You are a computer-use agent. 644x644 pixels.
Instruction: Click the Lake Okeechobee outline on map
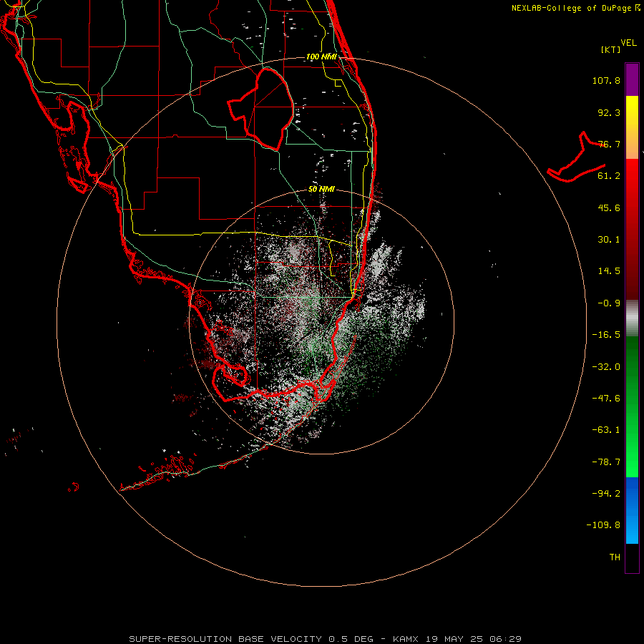pyautogui.click(x=260, y=109)
